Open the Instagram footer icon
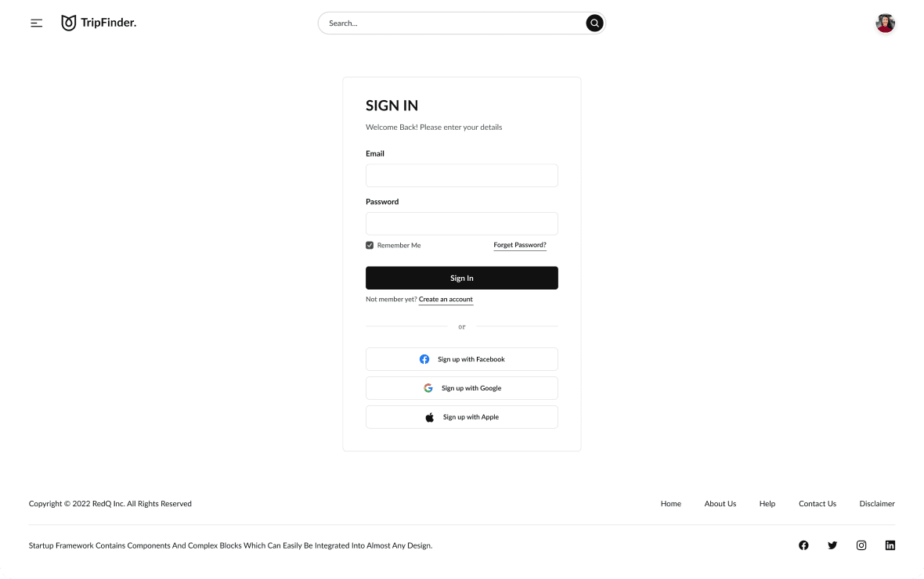 coord(861,545)
